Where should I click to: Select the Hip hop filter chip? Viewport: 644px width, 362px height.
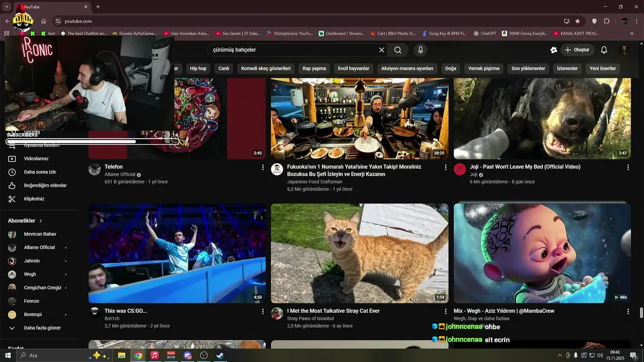(x=198, y=68)
